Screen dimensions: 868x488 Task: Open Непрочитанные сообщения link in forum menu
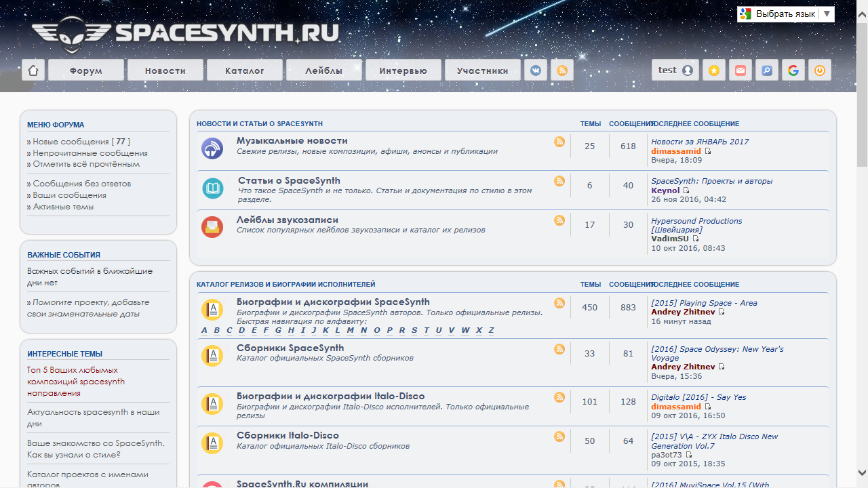[x=90, y=153]
